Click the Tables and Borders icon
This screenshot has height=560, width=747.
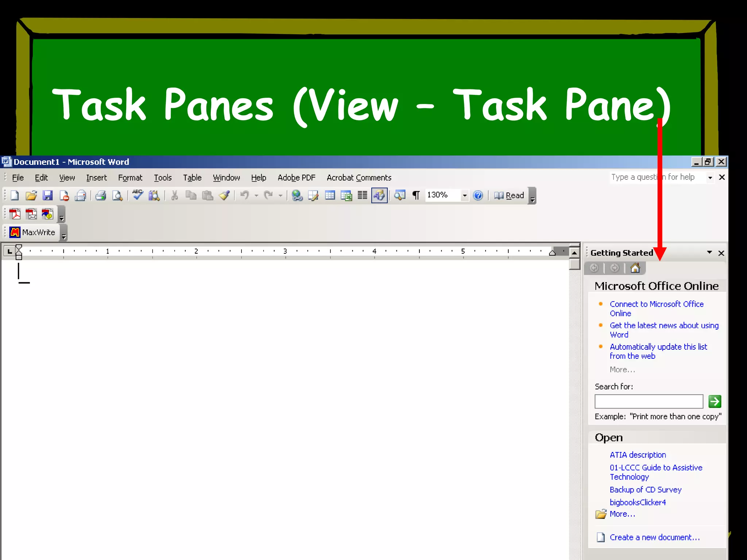click(313, 195)
